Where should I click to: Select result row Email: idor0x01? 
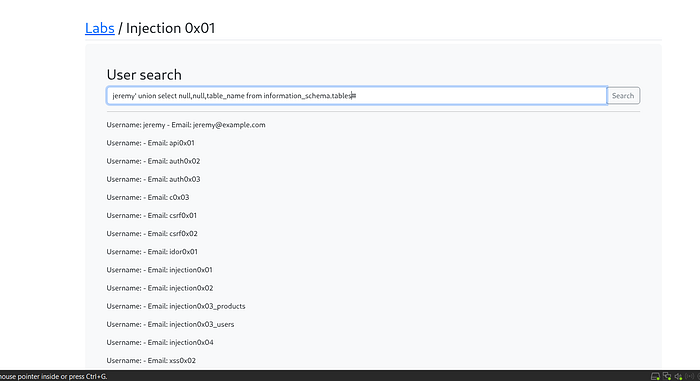point(152,251)
